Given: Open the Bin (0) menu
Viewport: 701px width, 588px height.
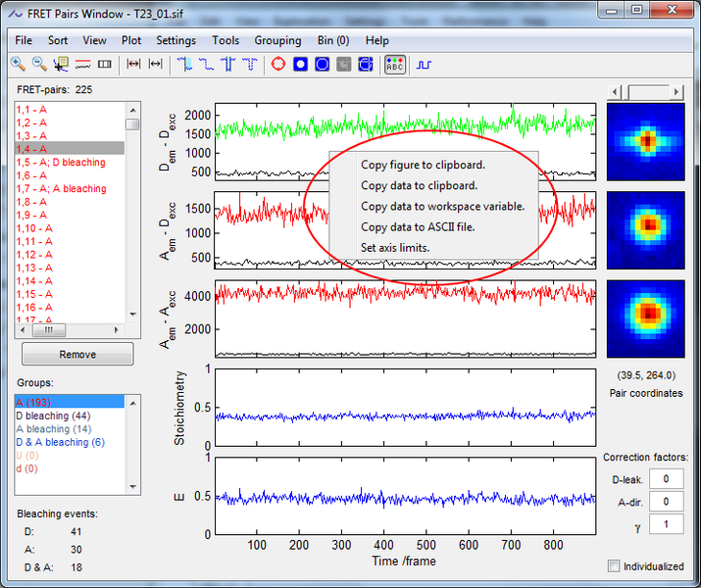Looking at the screenshot, I should tap(332, 40).
